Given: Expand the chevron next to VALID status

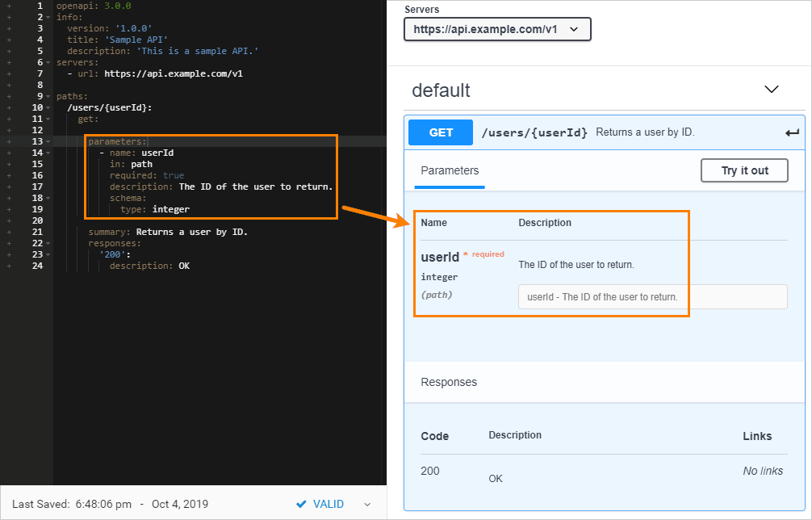Looking at the screenshot, I should coord(368,504).
